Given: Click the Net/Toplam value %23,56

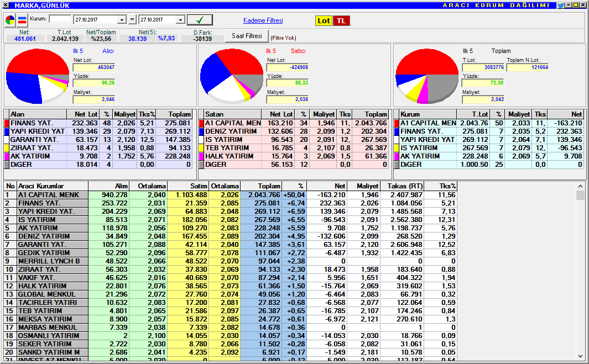Looking at the screenshot, I should point(101,39).
